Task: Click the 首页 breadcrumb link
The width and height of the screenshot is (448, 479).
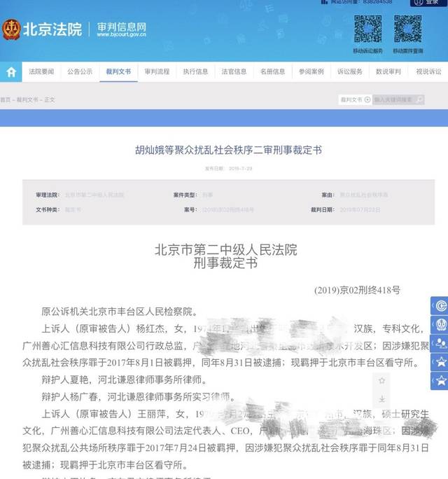Action: point(6,99)
